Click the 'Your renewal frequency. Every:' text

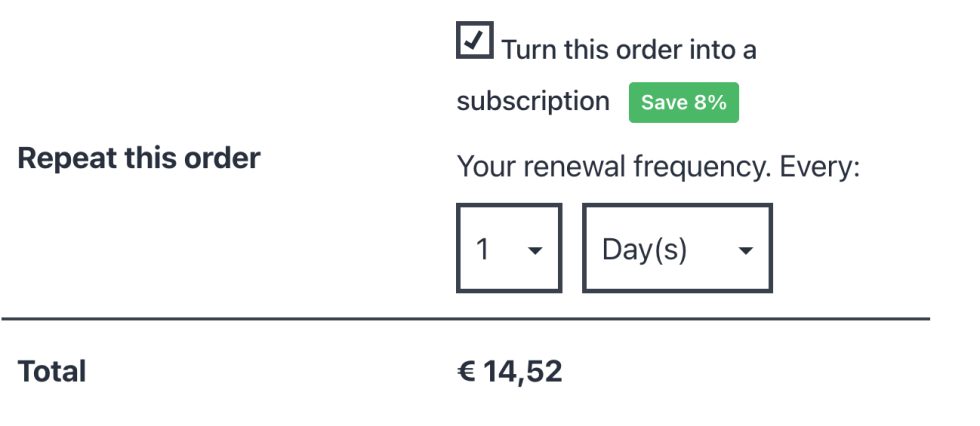[x=658, y=166]
